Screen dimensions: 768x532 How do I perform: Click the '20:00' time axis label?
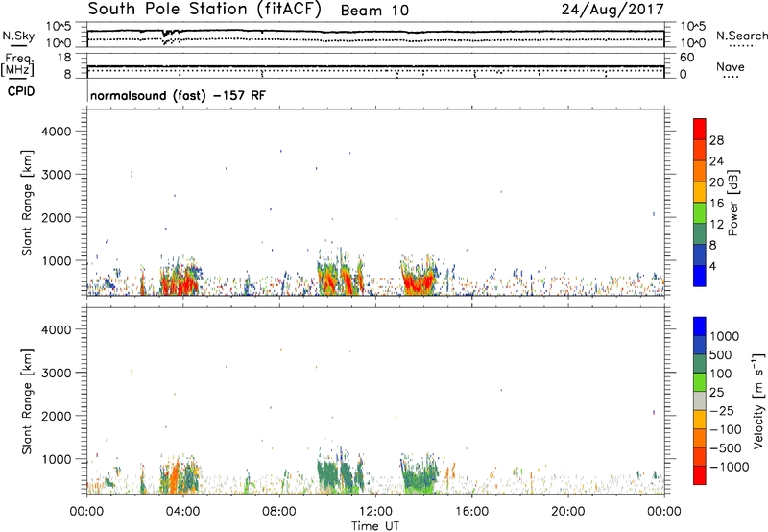567,512
